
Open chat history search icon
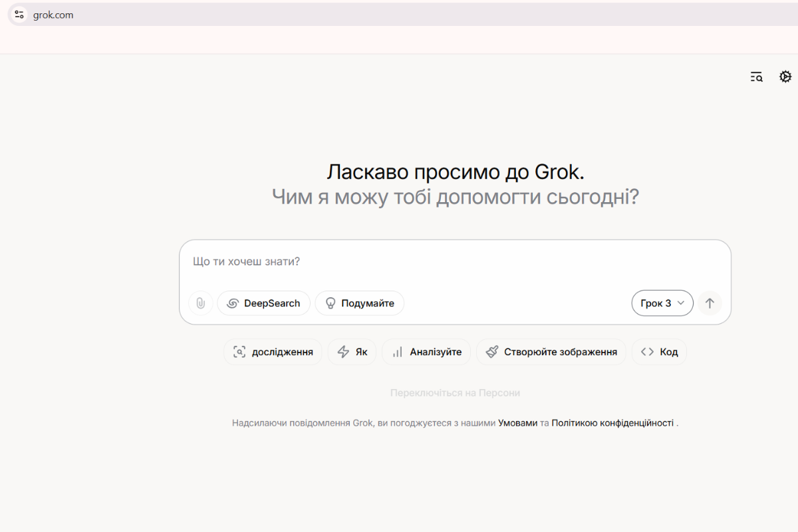point(757,77)
